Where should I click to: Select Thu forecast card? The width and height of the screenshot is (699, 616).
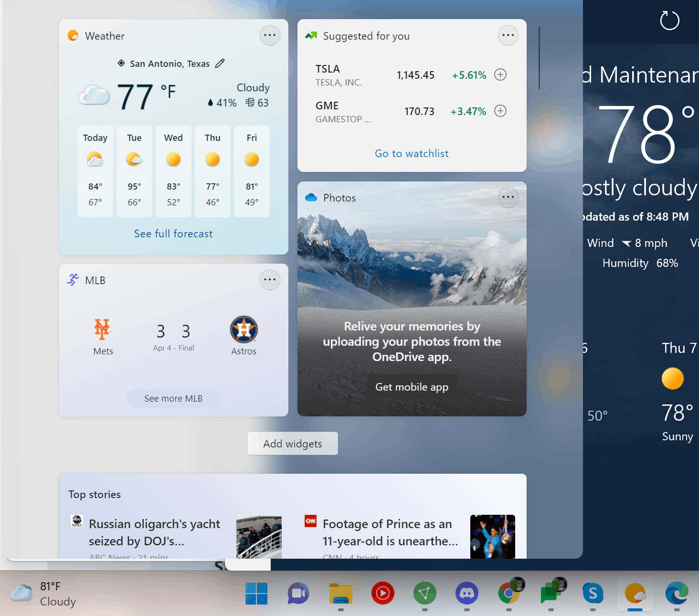[x=212, y=171]
